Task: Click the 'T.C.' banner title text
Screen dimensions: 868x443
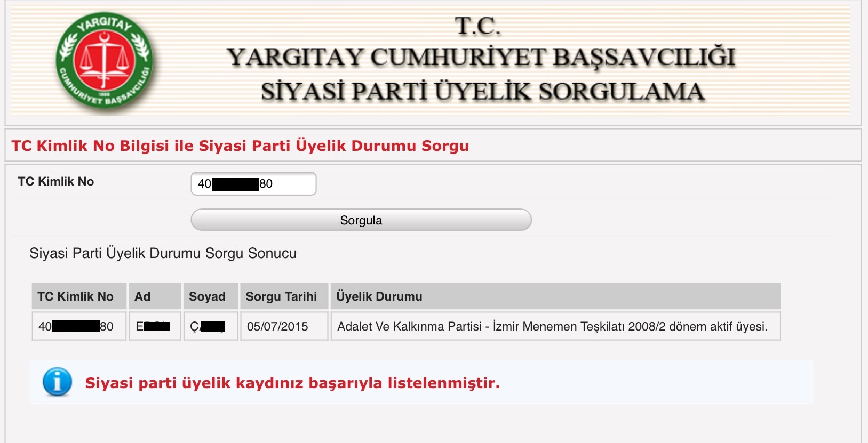Action: point(477,26)
